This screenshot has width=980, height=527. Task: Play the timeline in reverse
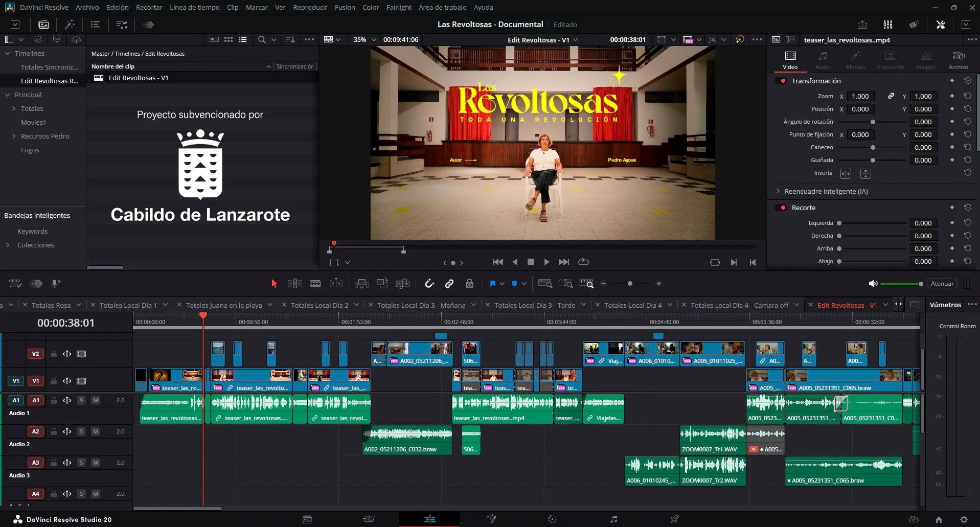tap(515, 262)
